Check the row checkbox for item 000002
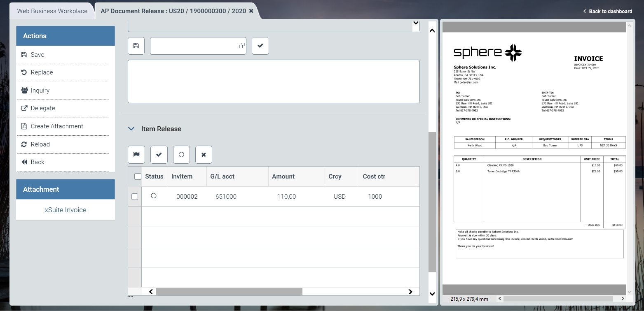Image resolution: width=644 pixels, height=311 pixels. click(x=135, y=197)
